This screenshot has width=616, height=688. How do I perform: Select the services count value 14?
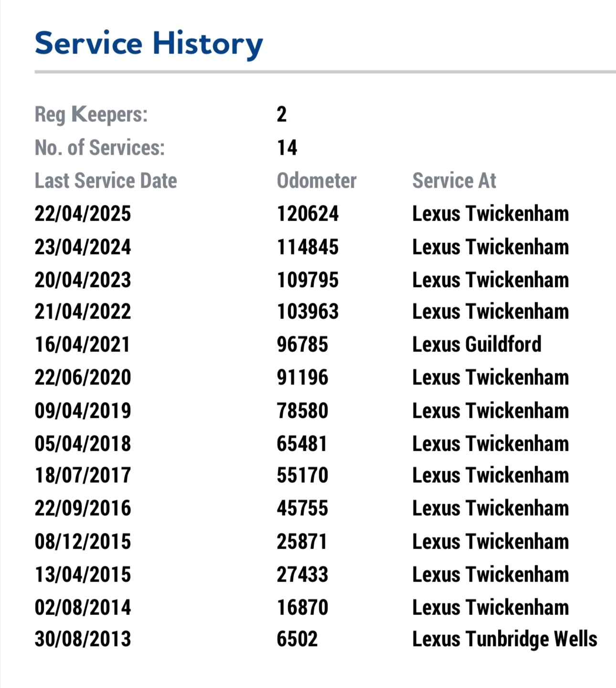(x=287, y=148)
